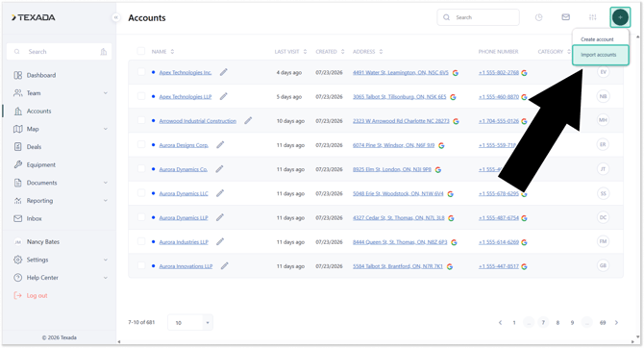Screen dimensions: 644x348
Task: Open Equipment in the sidebar
Action: coord(40,164)
